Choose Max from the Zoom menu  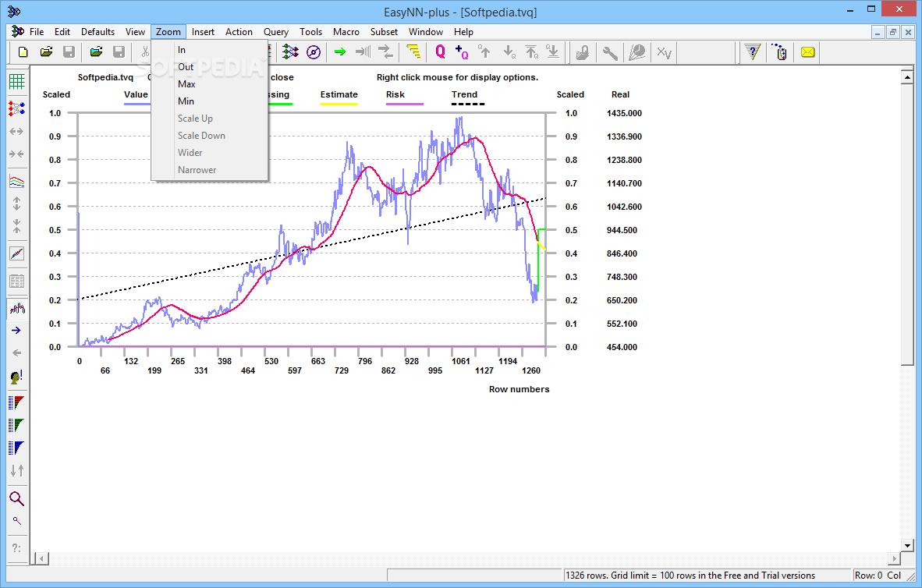209,84
